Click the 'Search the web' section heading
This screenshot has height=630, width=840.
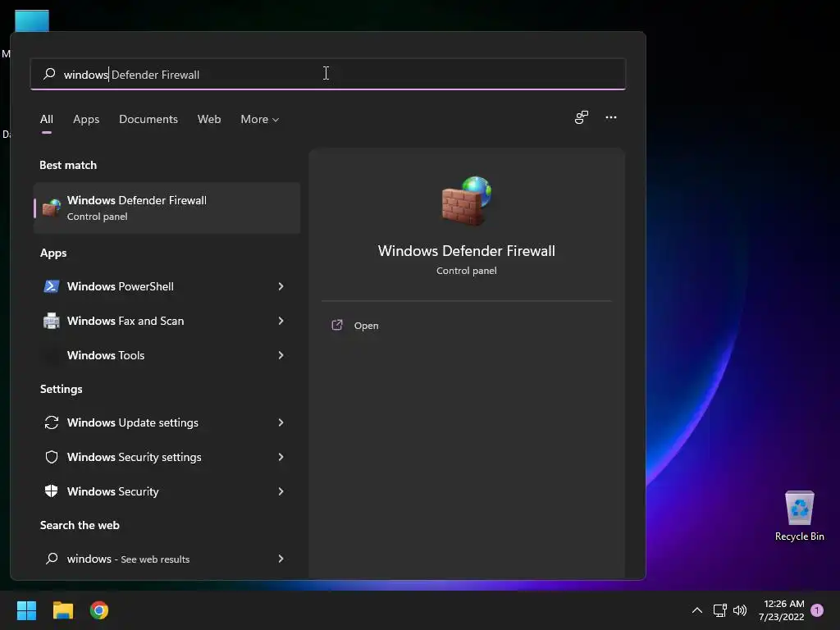click(80, 525)
